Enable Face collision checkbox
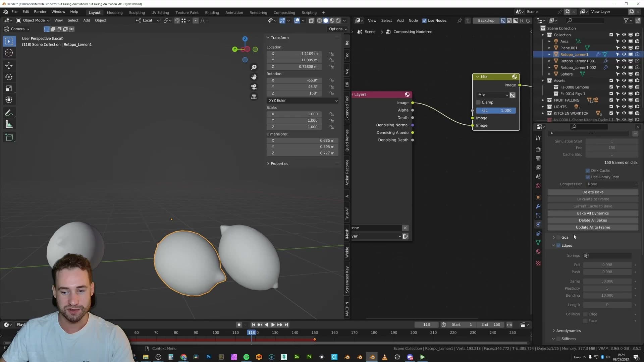The image size is (644, 362). [585, 321]
